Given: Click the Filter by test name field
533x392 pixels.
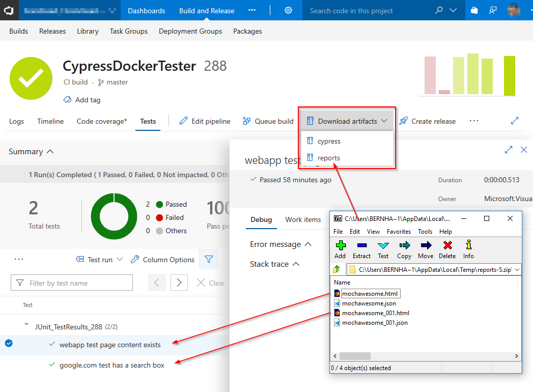Looking at the screenshot, I should [x=72, y=283].
